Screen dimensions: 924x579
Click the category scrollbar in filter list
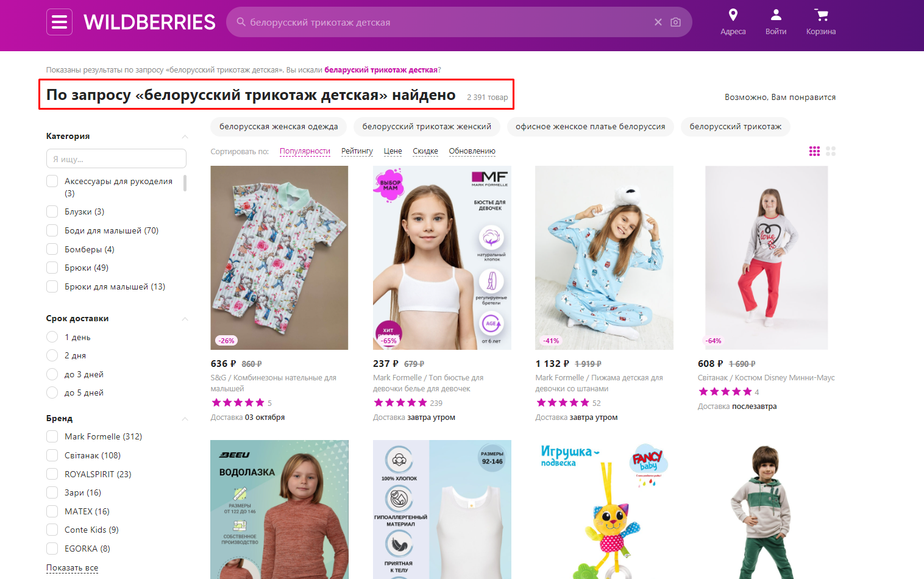[x=185, y=183]
